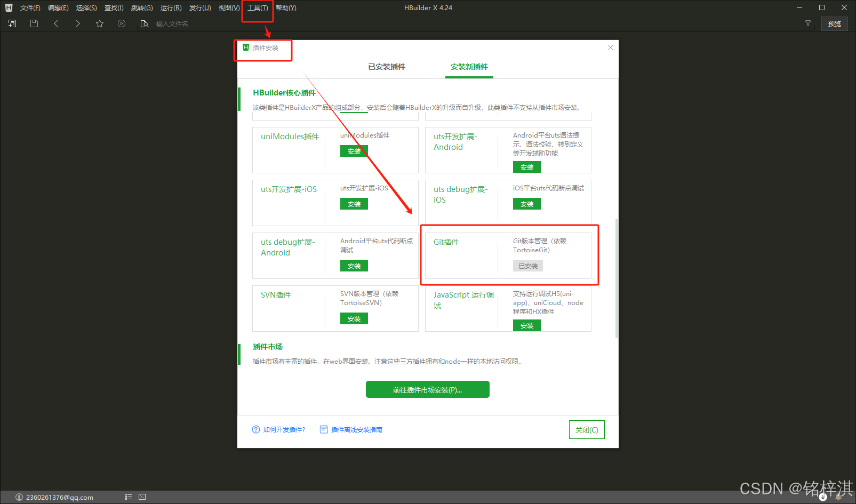Open the 编辑(E) menu
This screenshot has width=856, height=504.
click(58, 8)
